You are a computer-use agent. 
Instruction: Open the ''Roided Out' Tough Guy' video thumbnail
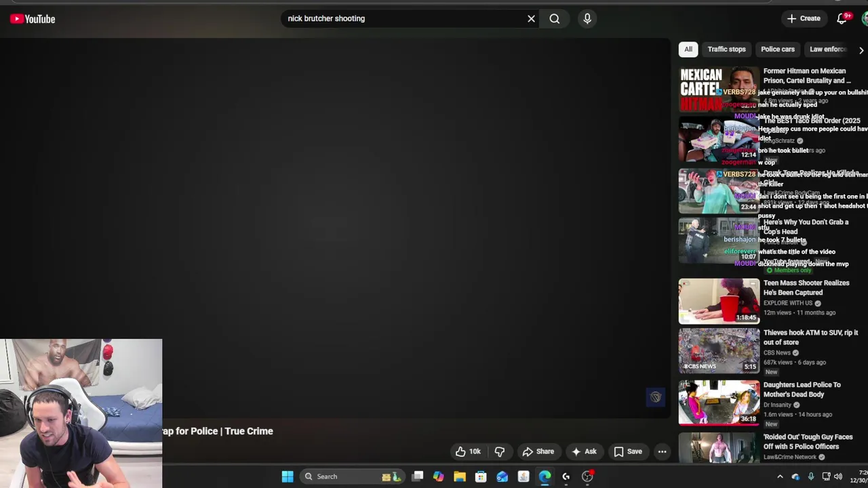[x=719, y=447]
